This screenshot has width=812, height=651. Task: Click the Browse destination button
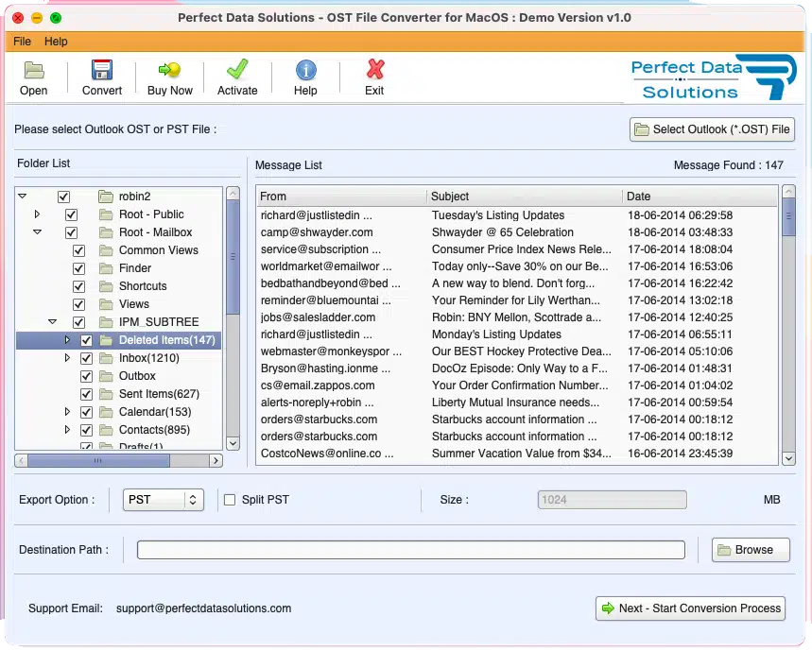pyautogui.click(x=751, y=550)
